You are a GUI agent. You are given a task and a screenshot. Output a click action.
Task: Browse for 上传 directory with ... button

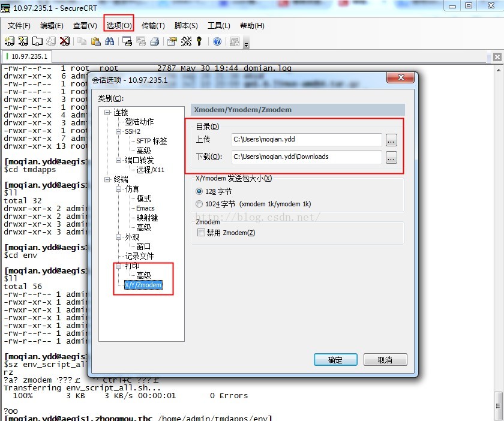(391, 140)
